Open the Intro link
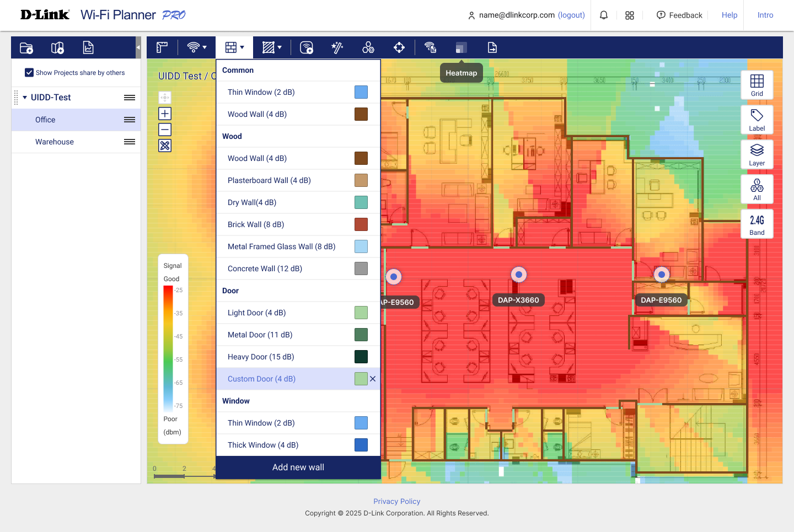The width and height of the screenshot is (794, 532). (x=765, y=15)
